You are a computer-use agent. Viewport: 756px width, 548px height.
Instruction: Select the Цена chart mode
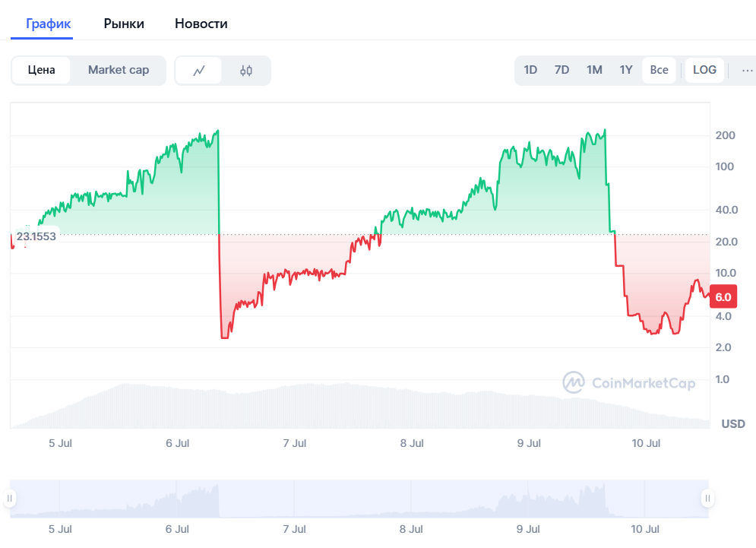(42, 70)
